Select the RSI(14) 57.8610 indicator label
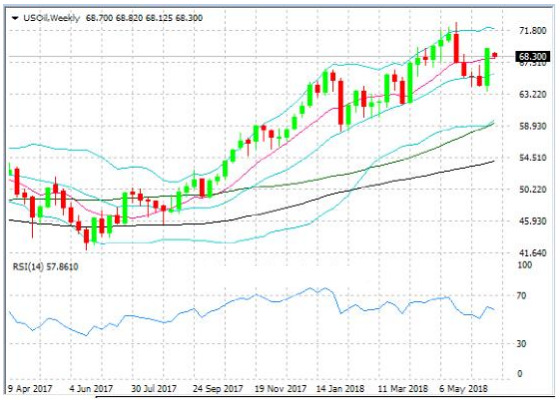The width and height of the screenshot is (559, 403). pos(46,267)
